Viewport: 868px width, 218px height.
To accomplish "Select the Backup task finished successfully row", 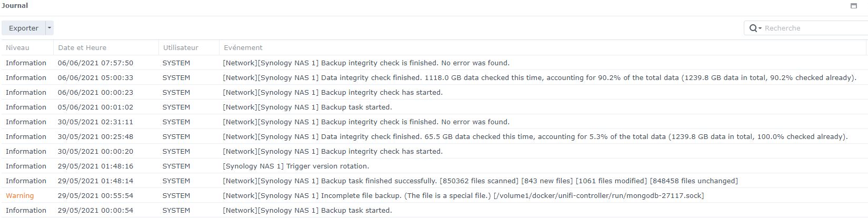I will tap(480, 181).
